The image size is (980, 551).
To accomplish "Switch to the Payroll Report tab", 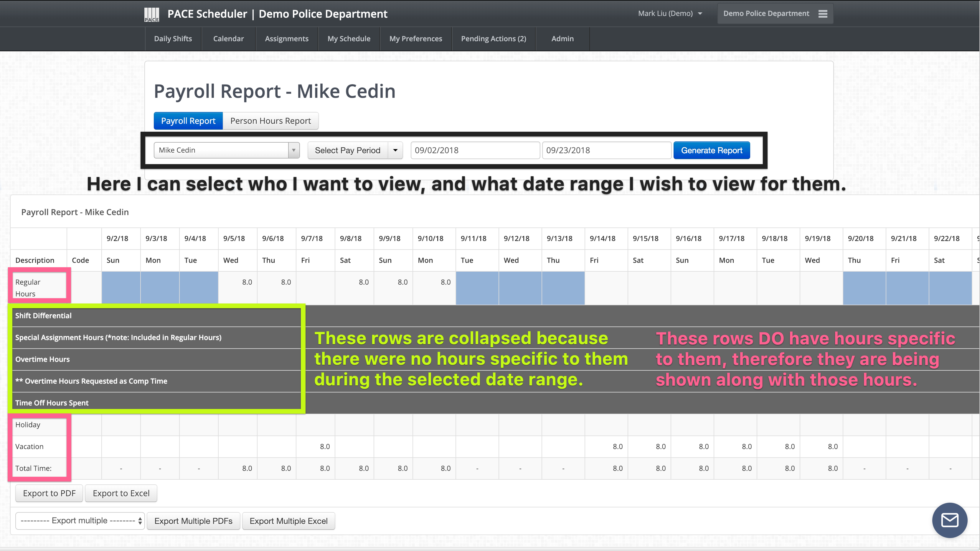I will pos(188,121).
